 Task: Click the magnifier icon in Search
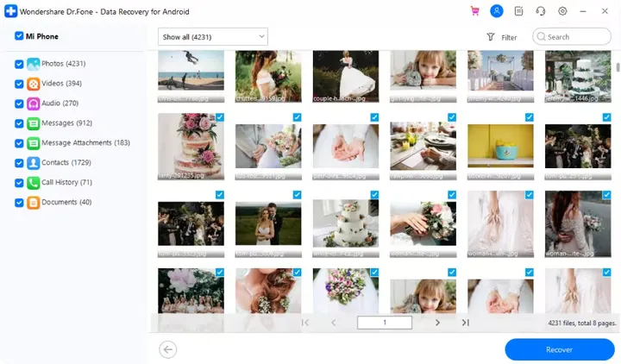point(542,36)
